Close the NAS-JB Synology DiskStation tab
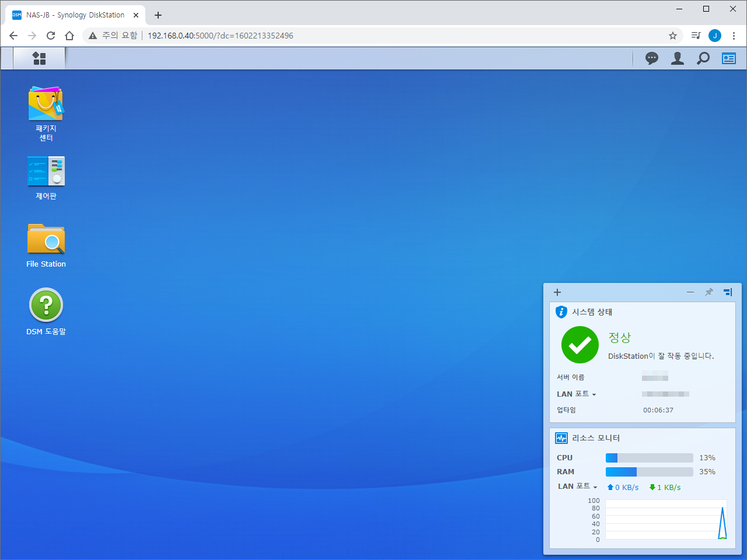This screenshot has width=747, height=560. pos(136,15)
